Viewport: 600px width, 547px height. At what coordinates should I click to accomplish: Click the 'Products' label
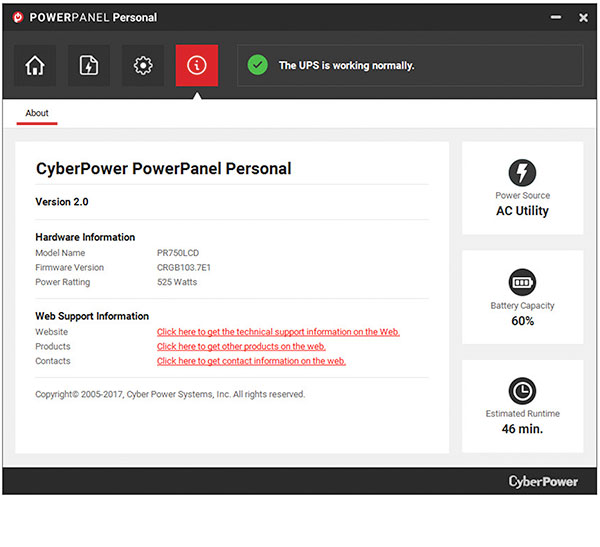pos(53,346)
